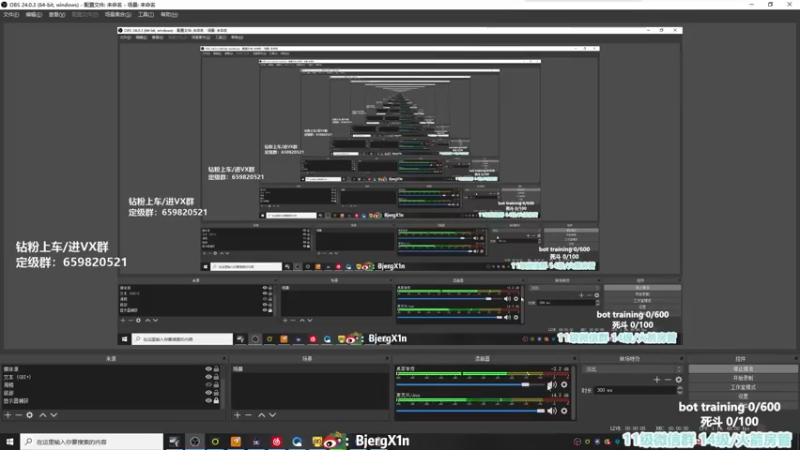Click the mixer panel scrollbar
This screenshot has width=800, height=450.
pyautogui.click(x=574, y=392)
